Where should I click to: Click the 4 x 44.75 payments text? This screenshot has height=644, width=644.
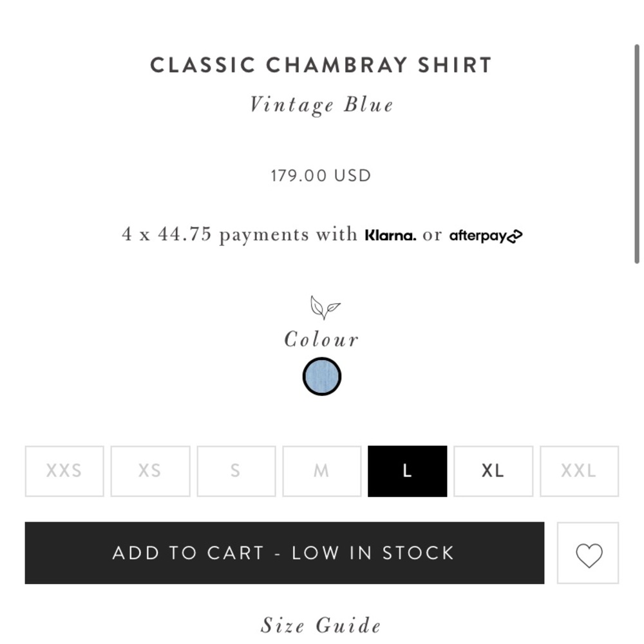[x=240, y=235]
